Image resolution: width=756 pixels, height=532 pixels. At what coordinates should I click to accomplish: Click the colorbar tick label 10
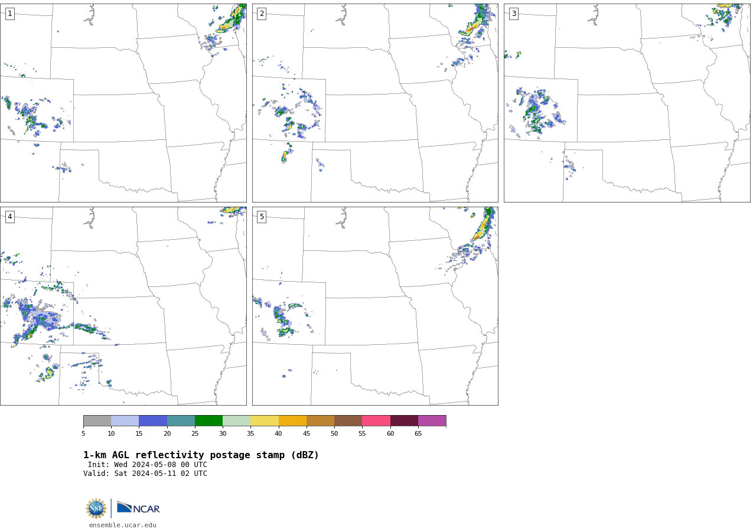coord(111,434)
